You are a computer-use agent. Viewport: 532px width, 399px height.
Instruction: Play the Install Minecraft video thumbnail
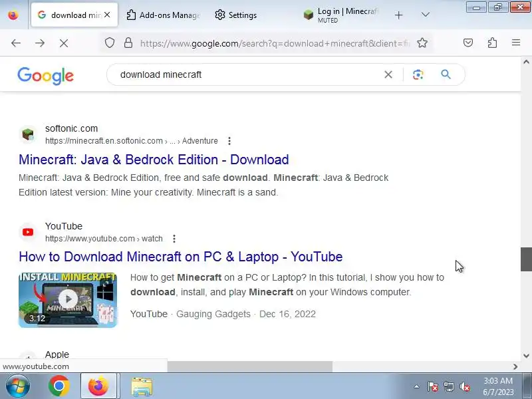click(x=68, y=300)
